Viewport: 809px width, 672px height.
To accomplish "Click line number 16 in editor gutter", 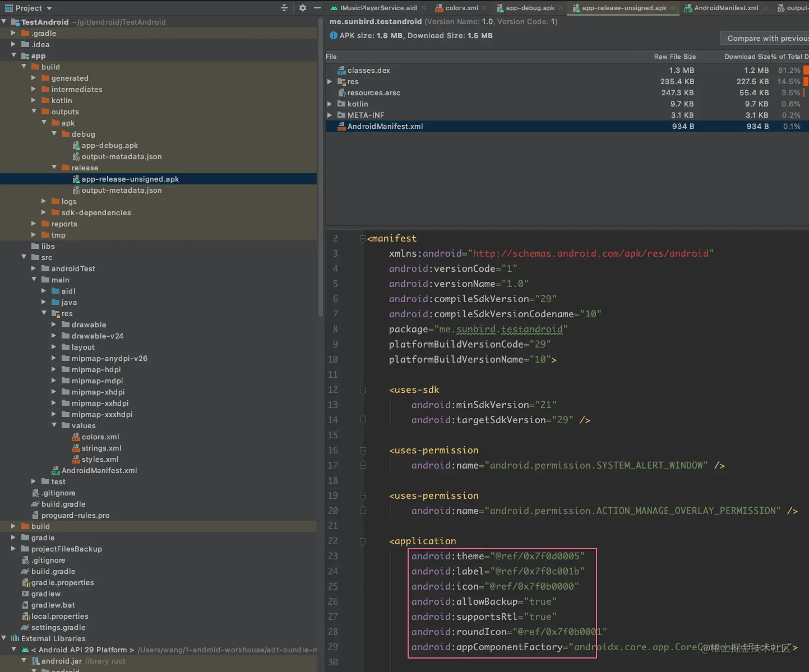I will (333, 450).
